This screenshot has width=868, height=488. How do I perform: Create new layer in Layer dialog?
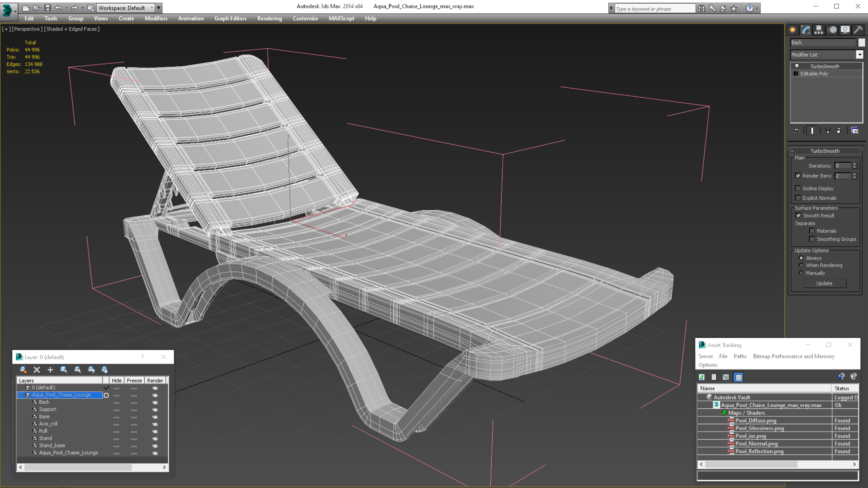23,370
